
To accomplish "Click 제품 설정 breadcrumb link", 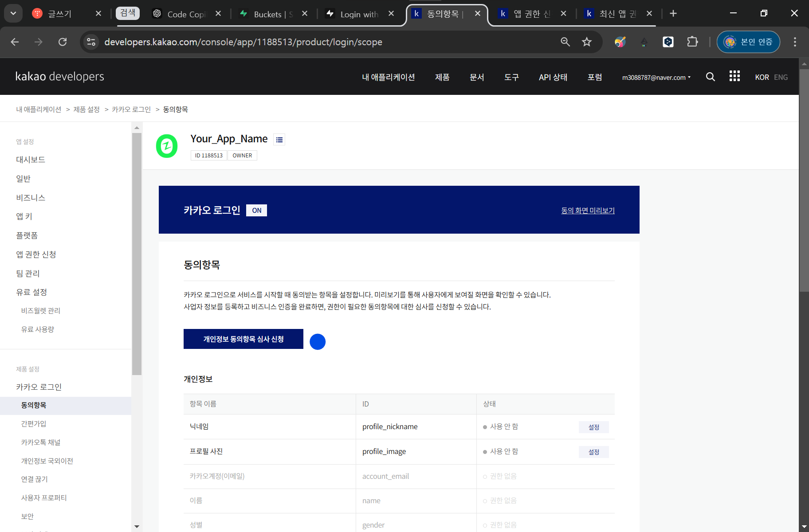I will [86, 109].
